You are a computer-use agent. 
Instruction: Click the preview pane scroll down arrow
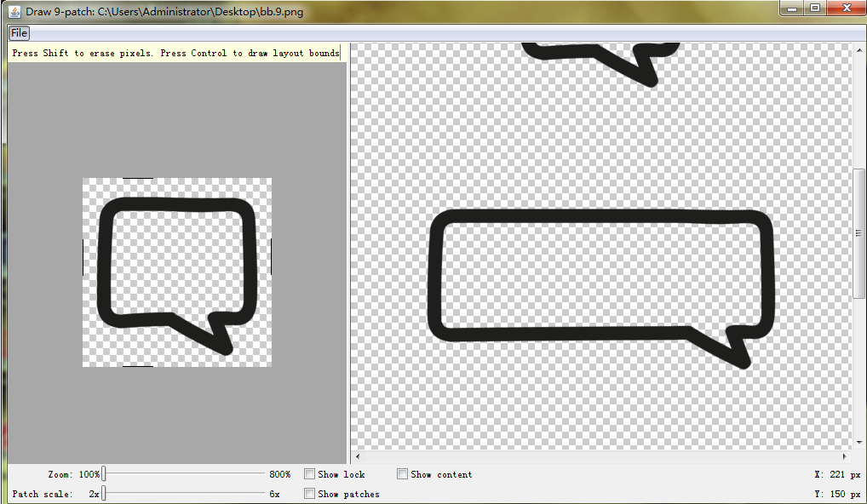point(859,442)
